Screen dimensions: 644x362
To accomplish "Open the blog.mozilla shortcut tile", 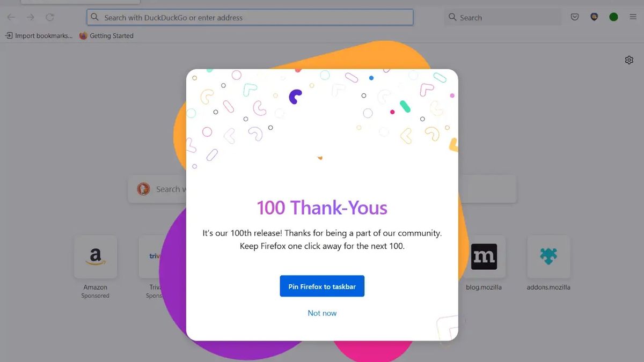I will coord(484,263).
